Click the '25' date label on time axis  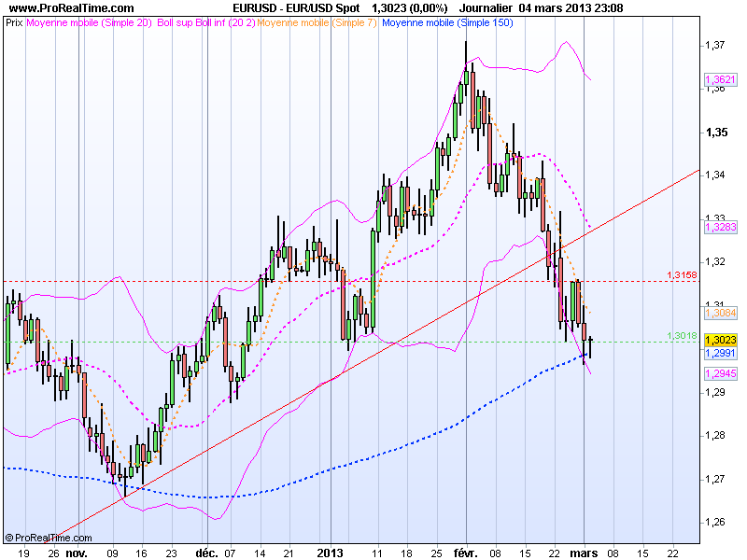click(x=436, y=553)
